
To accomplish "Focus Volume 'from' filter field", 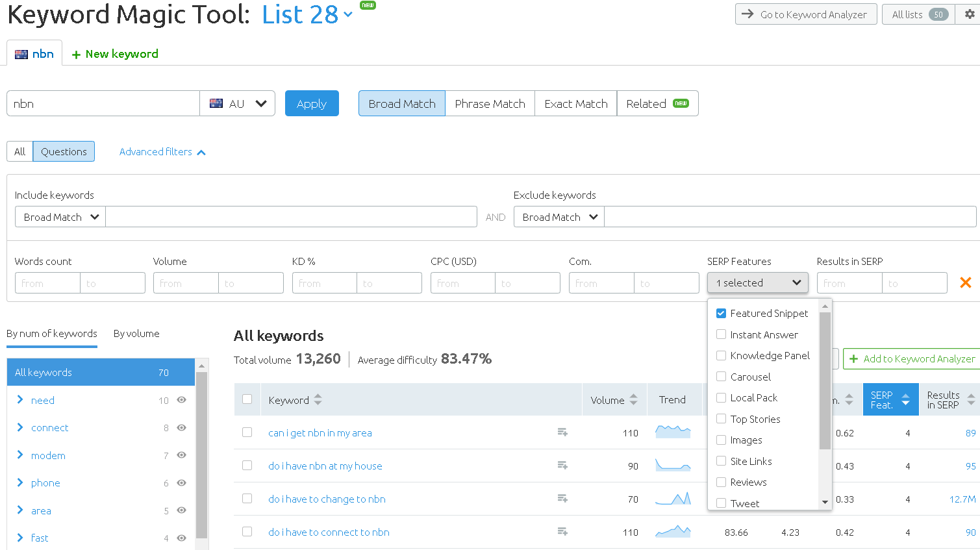I will pos(186,283).
